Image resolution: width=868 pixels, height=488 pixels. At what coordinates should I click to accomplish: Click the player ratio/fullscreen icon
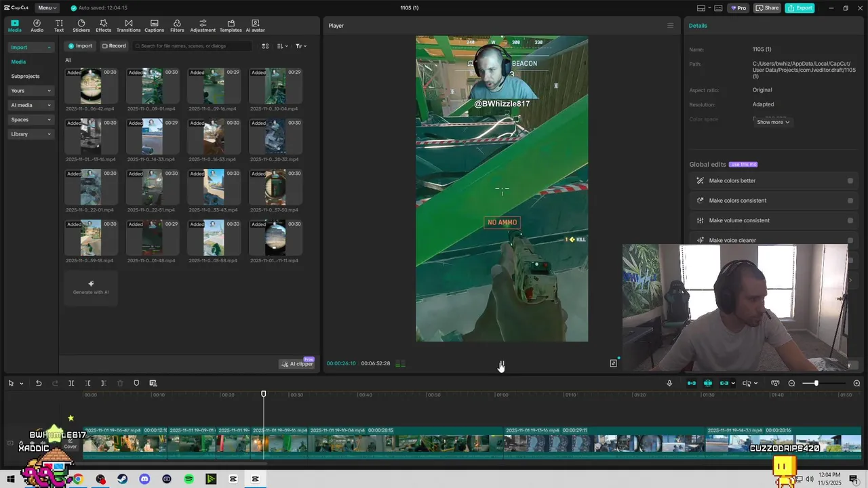coord(614,363)
